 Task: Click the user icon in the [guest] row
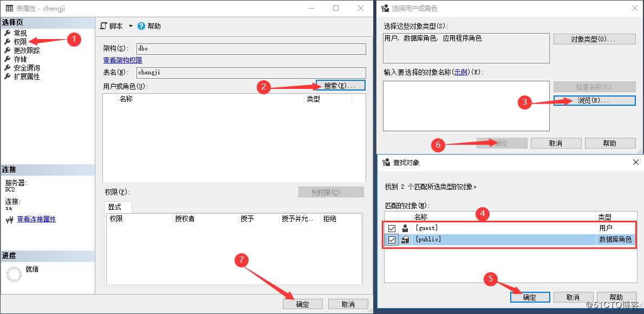[405, 228]
